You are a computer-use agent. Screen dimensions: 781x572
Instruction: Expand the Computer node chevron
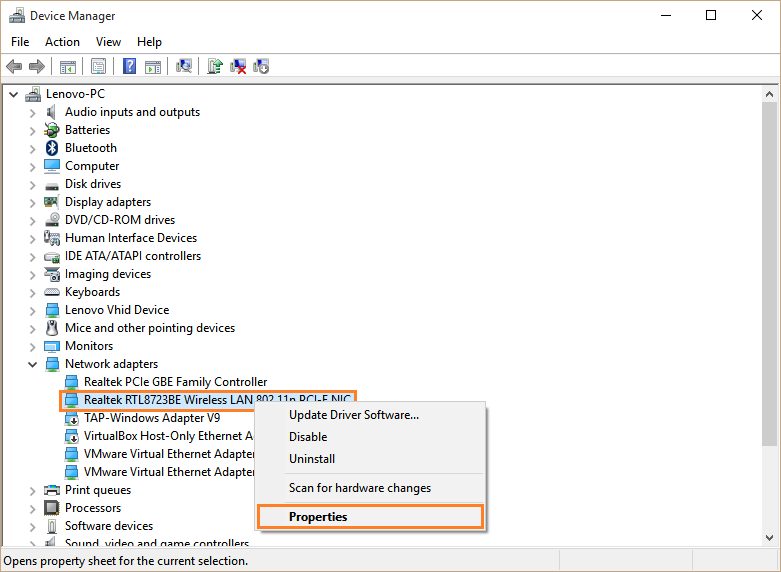(33, 166)
